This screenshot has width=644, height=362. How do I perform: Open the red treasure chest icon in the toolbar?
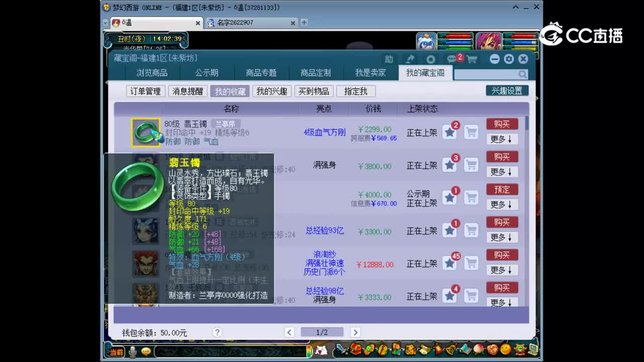(356, 349)
